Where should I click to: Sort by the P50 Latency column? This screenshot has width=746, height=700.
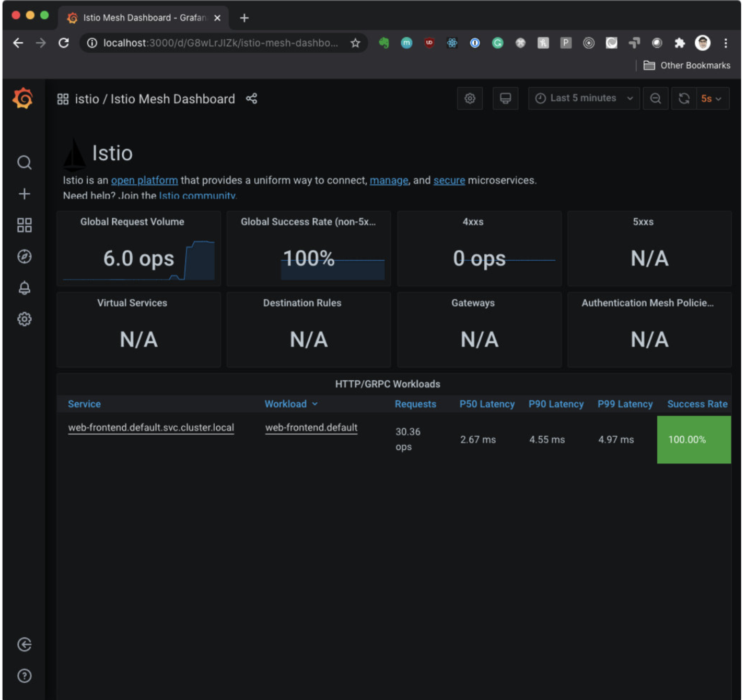(x=487, y=404)
